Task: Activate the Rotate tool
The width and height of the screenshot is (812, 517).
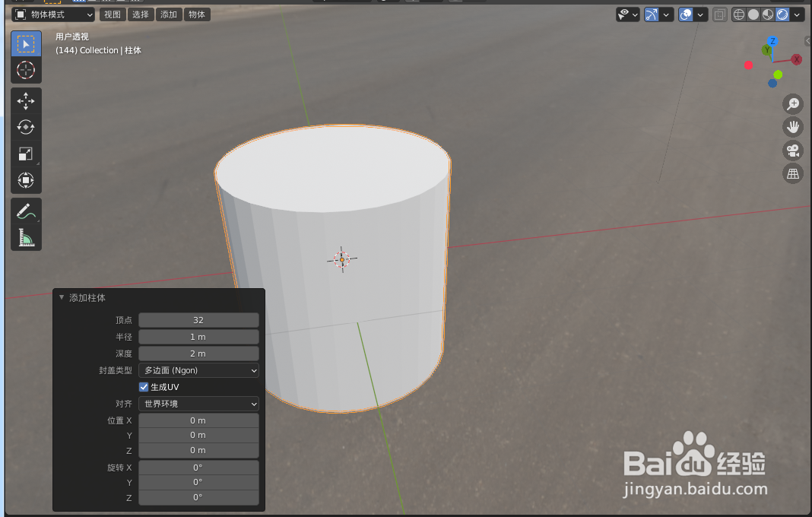Action: coord(26,127)
